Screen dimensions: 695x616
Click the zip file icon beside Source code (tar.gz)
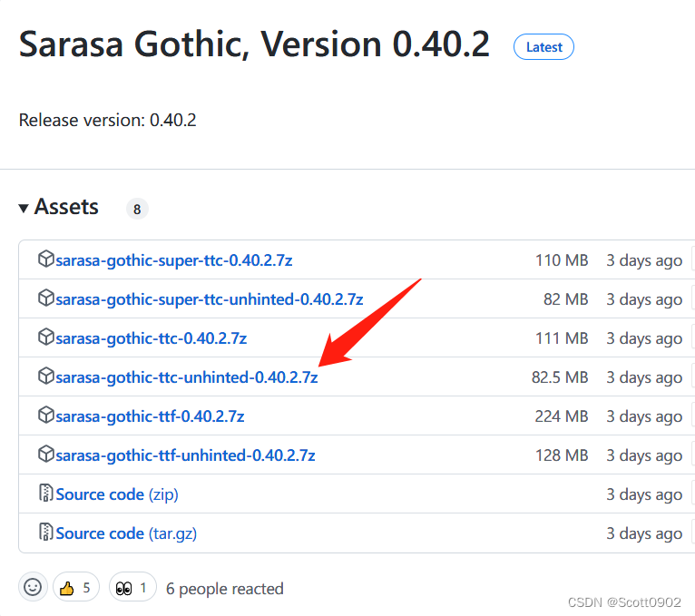click(46, 532)
